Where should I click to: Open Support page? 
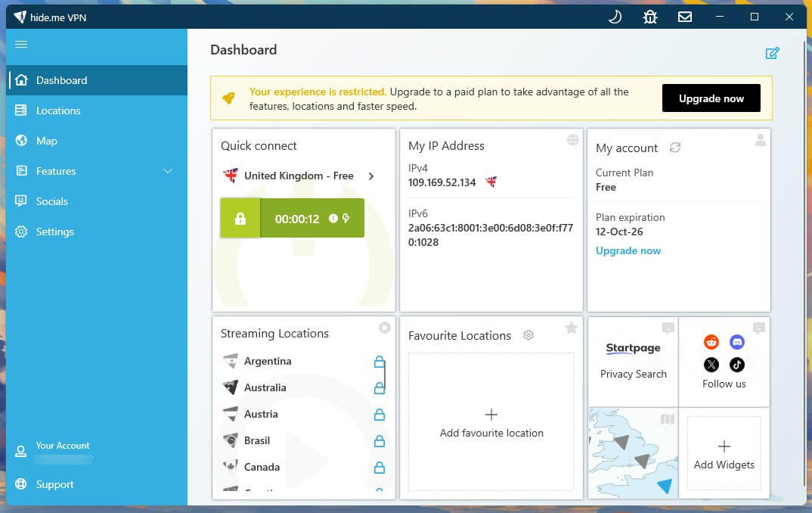click(x=97, y=484)
